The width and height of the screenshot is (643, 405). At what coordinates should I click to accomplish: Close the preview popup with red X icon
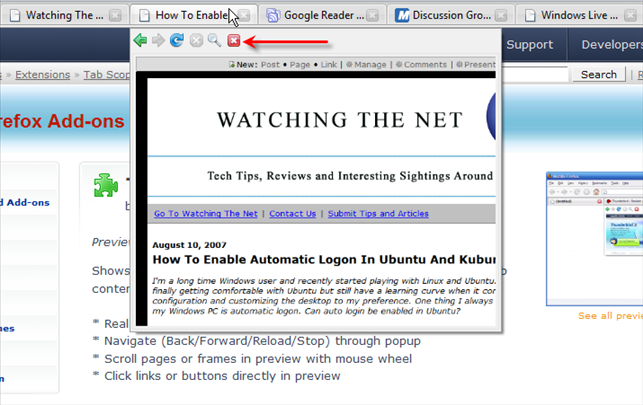click(234, 40)
